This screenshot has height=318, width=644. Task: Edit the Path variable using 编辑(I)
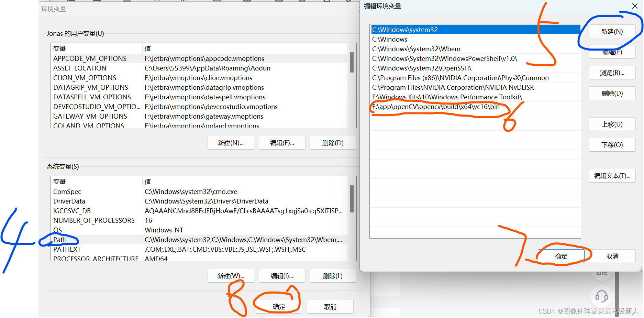(x=282, y=275)
